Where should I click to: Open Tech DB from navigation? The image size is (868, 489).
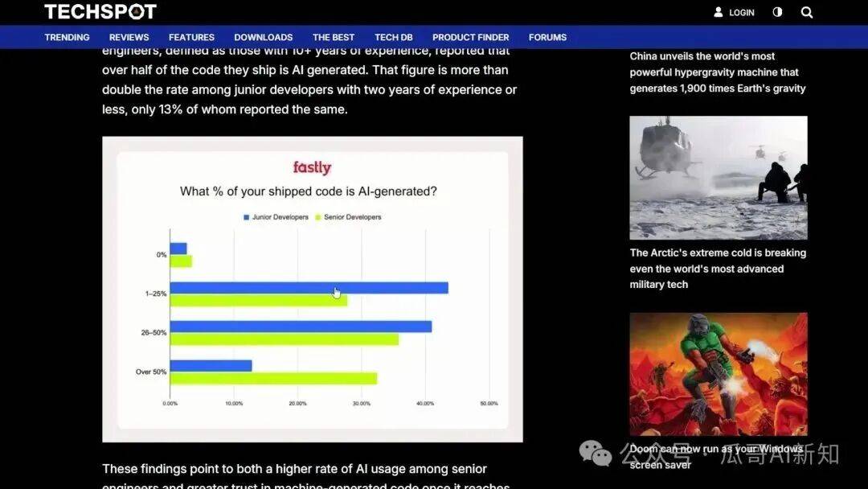coord(393,37)
